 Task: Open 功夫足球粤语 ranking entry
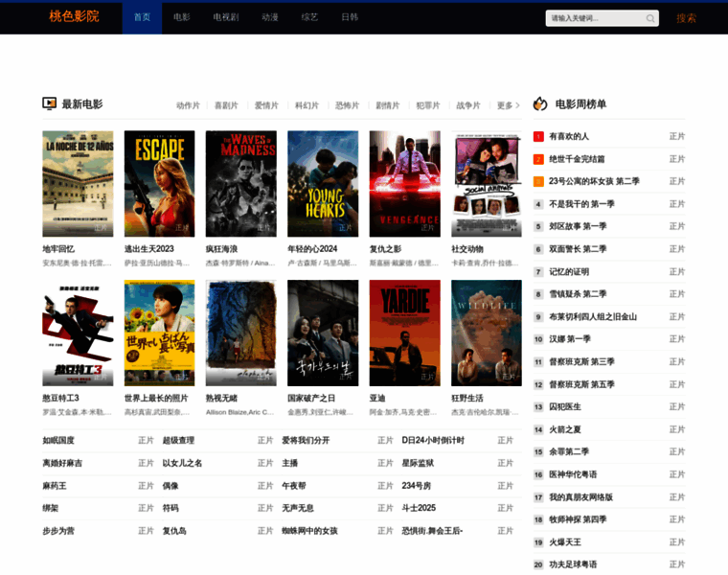[x=573, y=564]
